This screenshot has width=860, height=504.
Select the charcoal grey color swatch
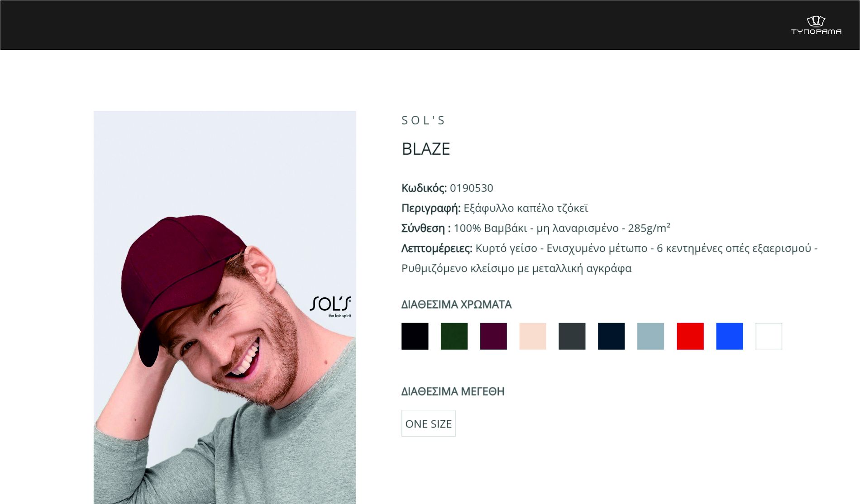coord(572,336)
